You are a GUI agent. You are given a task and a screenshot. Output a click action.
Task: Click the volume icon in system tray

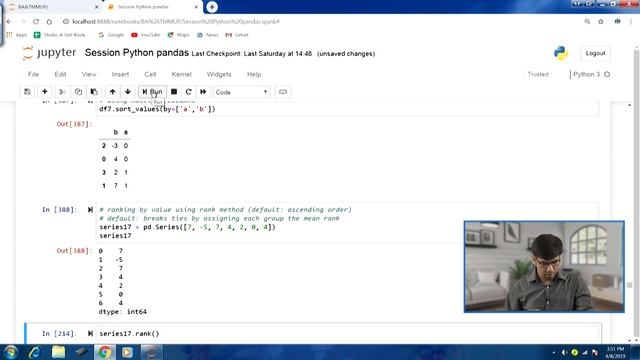pos(564,352)
